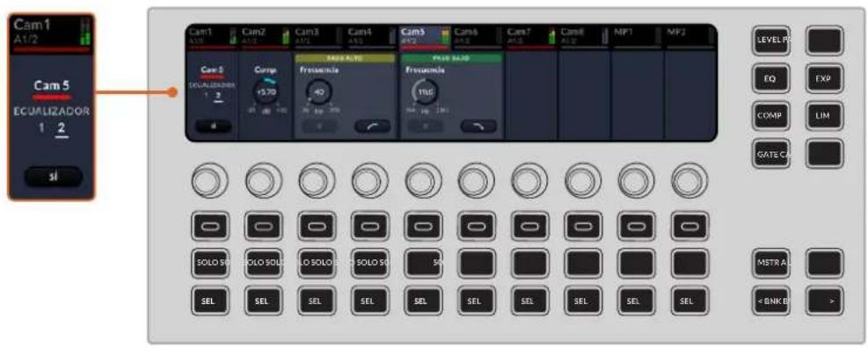Hit the oval-icon button in the MP1 column

pos(635,227)
